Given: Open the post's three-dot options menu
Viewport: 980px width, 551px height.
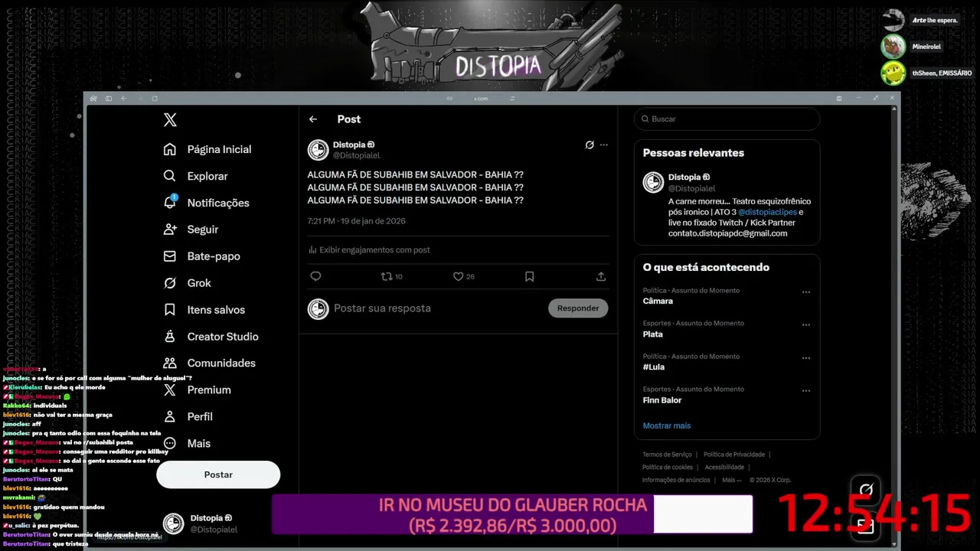Looking at the screenshot, I should pos(604,145).
